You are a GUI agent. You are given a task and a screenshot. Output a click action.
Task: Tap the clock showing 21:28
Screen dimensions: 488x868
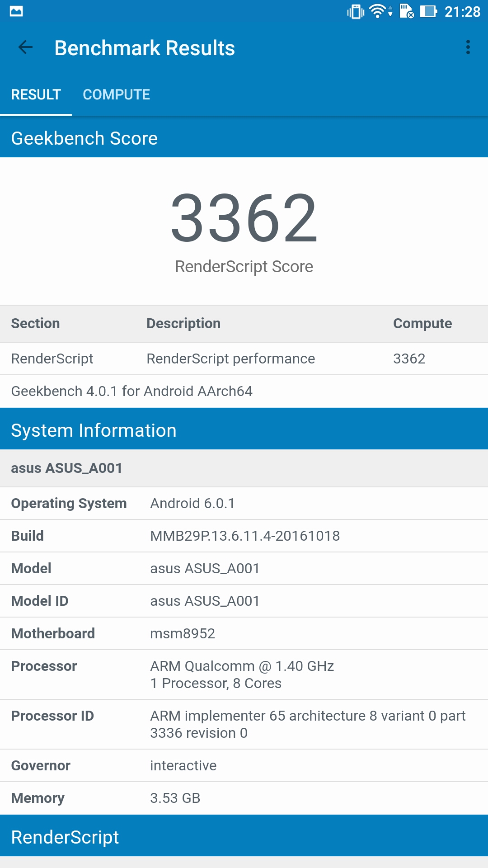tap(462, 12)
